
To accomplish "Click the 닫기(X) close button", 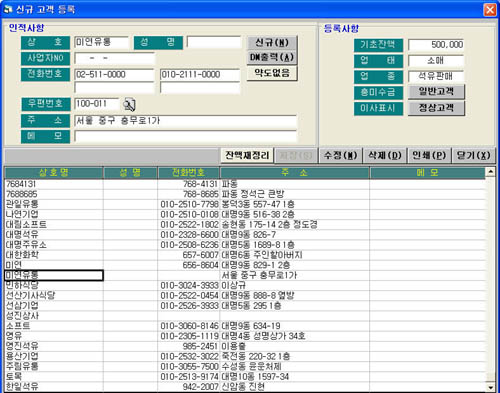I will tap(474, 155).
